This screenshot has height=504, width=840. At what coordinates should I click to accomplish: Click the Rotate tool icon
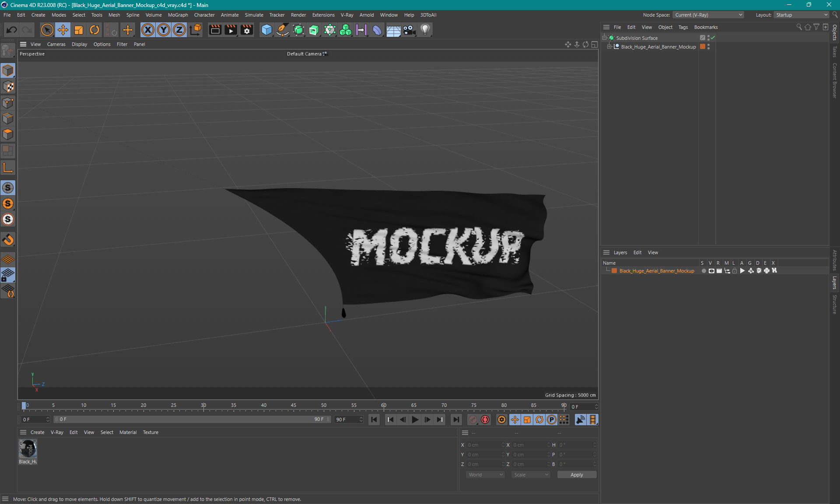coord(95,29)
